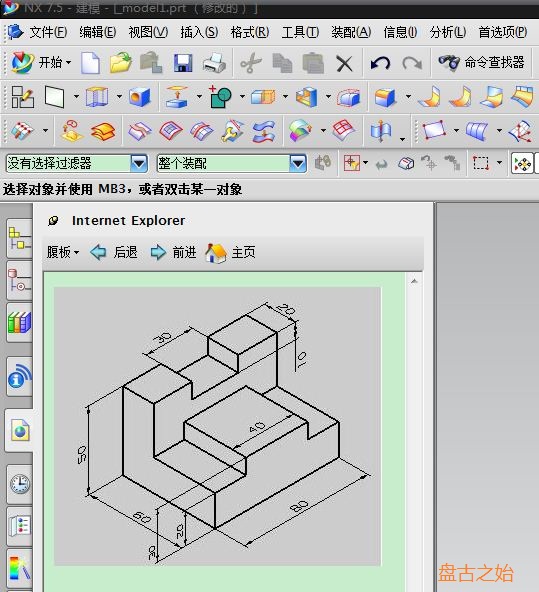Screen dimensions: 539x592
Task: Click the scrollbar up arrow in browser panel
Action: click(414, 281)
